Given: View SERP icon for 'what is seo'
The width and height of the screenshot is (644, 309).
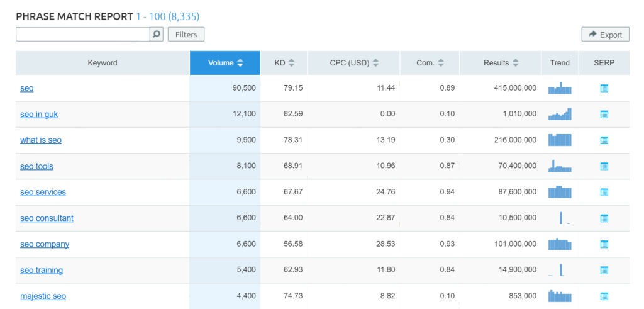Looking at the screenshot, I should (x=604, y=140).
